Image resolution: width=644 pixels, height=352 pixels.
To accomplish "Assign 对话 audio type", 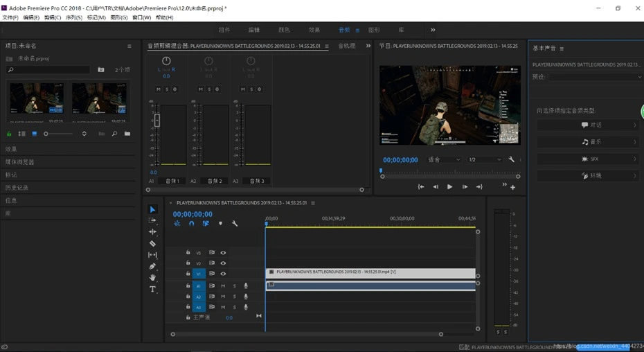I will (x=588, y=125).
